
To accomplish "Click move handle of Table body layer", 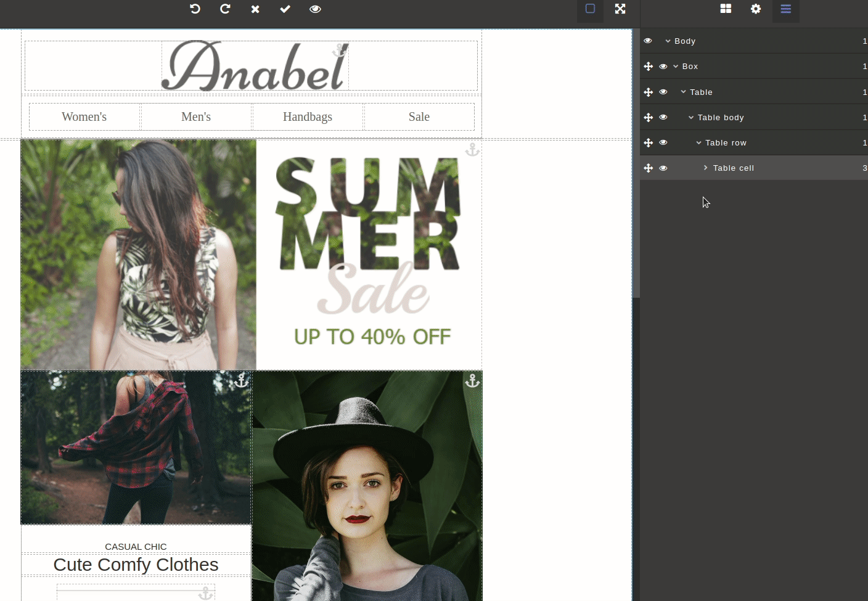I will coord(648,117).
